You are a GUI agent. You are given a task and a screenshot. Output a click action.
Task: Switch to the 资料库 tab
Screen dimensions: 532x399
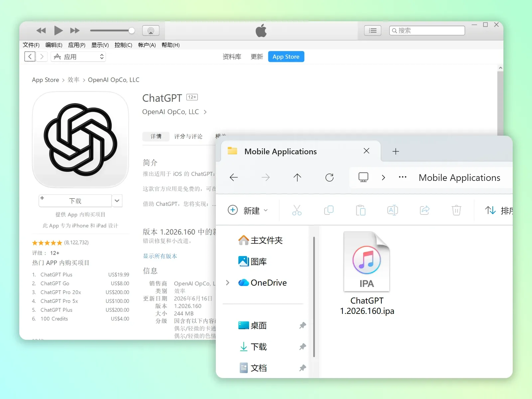coord(232,57)
